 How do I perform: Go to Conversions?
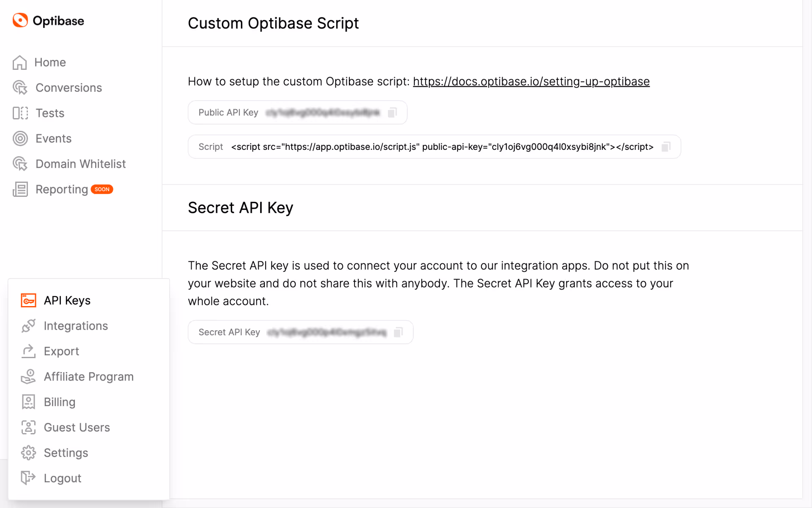(x=69, y=88)
